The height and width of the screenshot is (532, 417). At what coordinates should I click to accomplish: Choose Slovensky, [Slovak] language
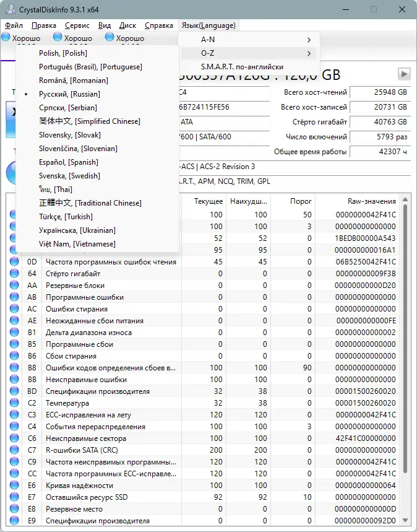tap(98, 134)
